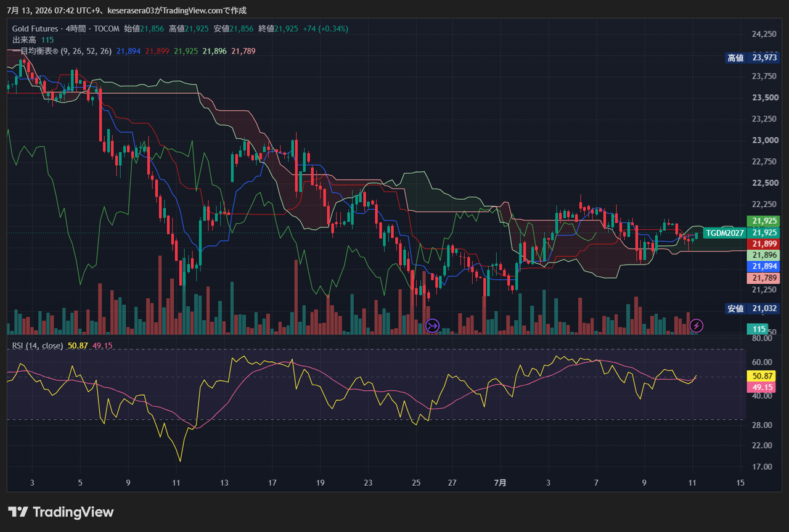Click the 27 date label on time axis
The height and width of the screenshot is (532, 789).
(x=452, y=483)
